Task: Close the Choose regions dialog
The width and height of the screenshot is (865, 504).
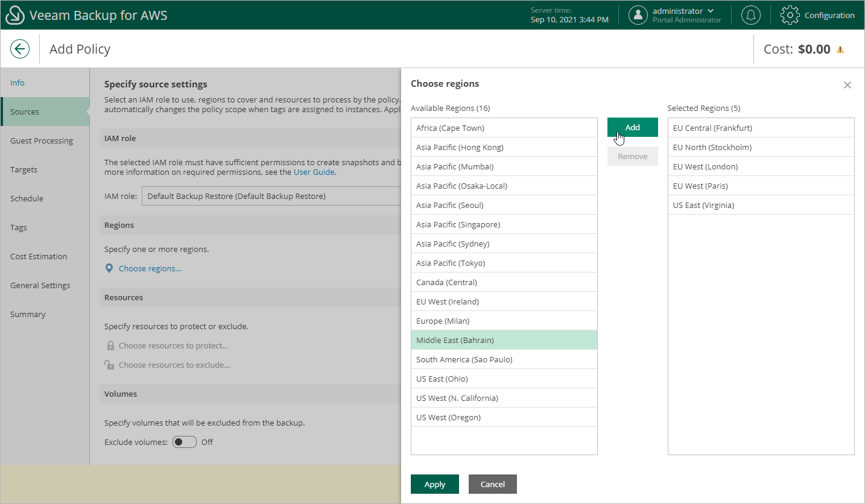Action: (847, 85)
